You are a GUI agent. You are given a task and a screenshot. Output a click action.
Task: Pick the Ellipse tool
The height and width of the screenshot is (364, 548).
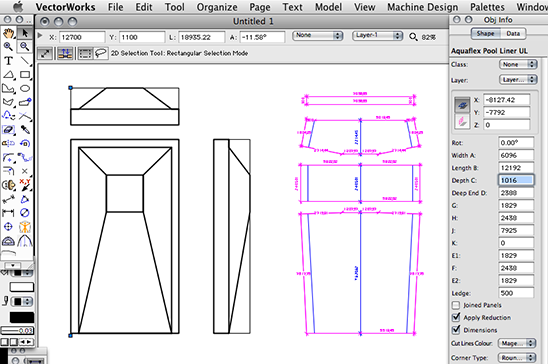coord(24,88)
